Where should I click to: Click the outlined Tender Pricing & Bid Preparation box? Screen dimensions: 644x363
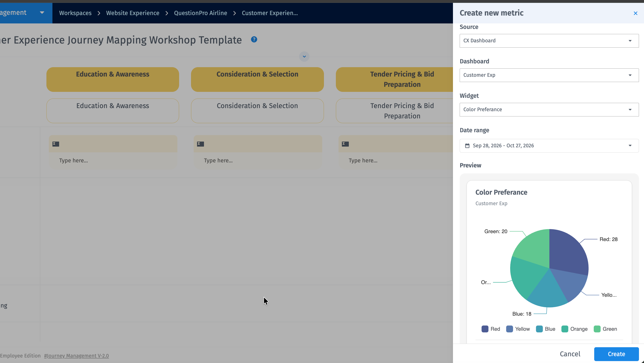click(x=395, y=110)
